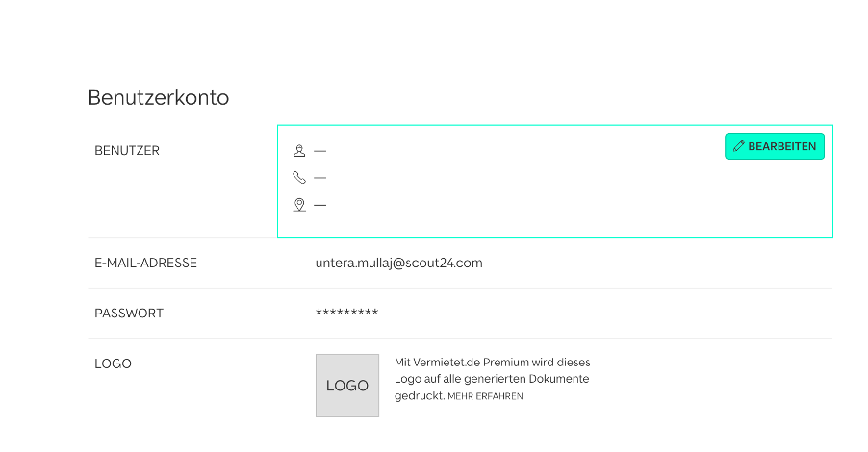The width and height of the screenshot is (868, 452).
Task: Open the MEHR ERFAHREN link
Action: click(x=485, y=396)
